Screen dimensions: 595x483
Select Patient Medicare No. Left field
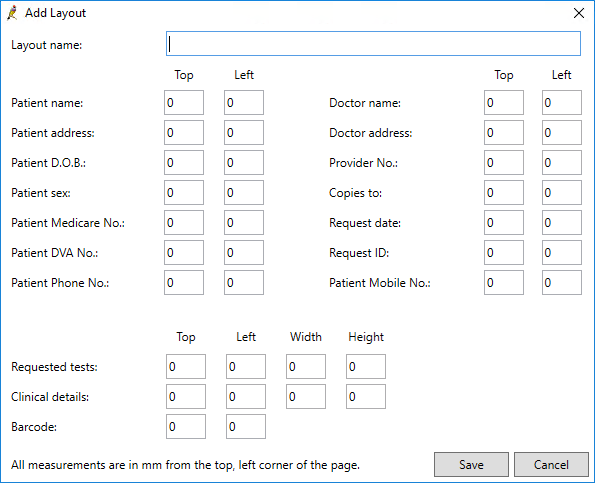point(244,222)
